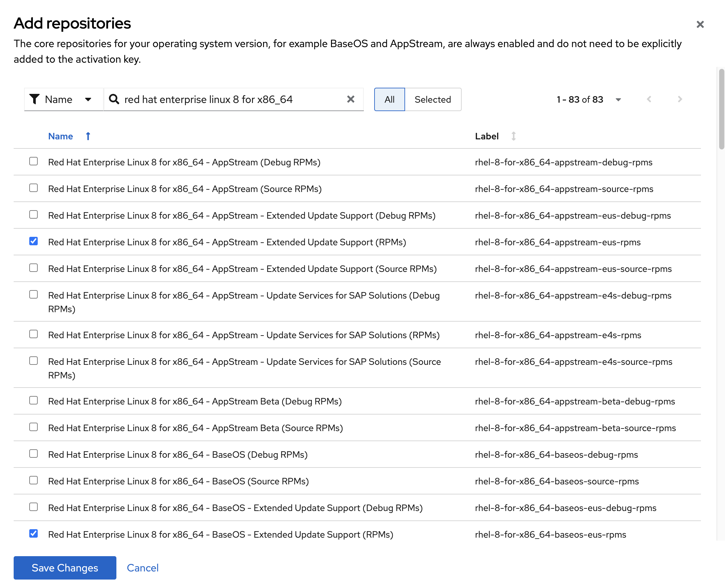The height and width of the screenshot is (588, 725).
Task: Click the '1 - 83 of 83' pagination text
Action: (580, 100)
